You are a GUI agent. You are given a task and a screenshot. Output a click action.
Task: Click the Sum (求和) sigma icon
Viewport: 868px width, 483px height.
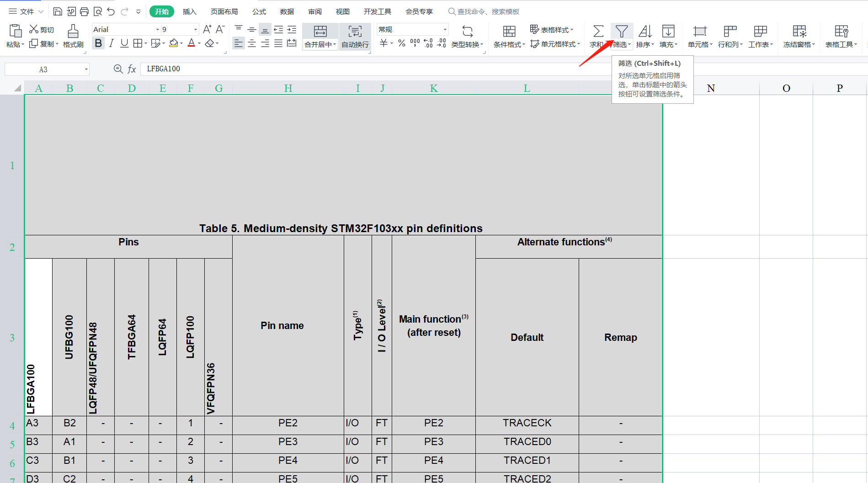pos(598,31)
